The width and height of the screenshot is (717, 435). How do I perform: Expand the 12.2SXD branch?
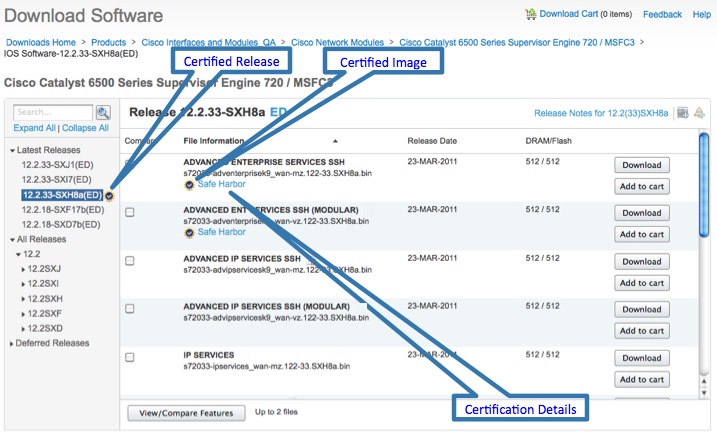pos(23,329)
